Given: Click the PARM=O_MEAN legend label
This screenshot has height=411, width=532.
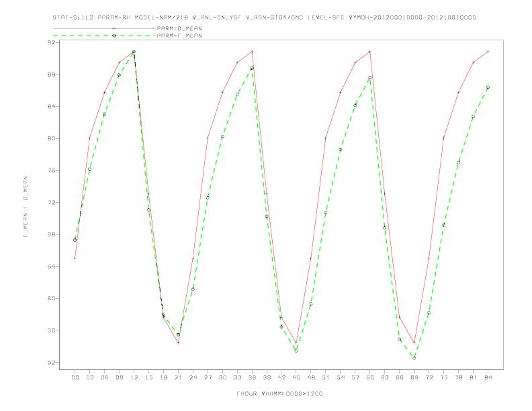Looking at the screenshot, I should [x=179, y=28].
